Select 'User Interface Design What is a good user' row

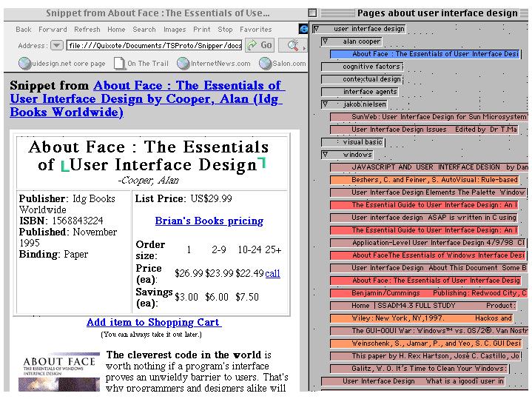tap(414, 380)
